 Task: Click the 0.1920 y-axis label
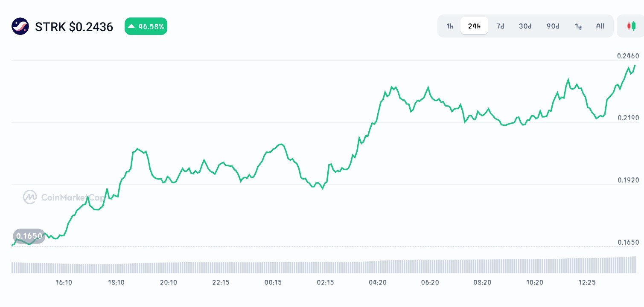click(628, 180)
